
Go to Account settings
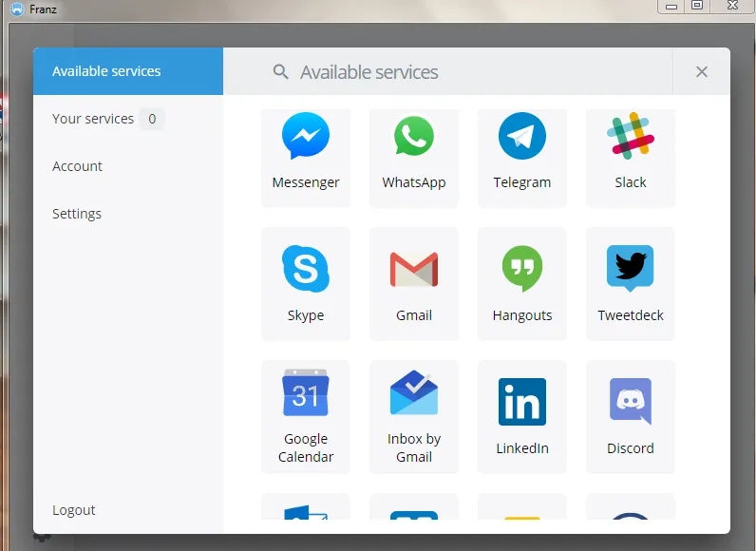[x=128, y=166]
